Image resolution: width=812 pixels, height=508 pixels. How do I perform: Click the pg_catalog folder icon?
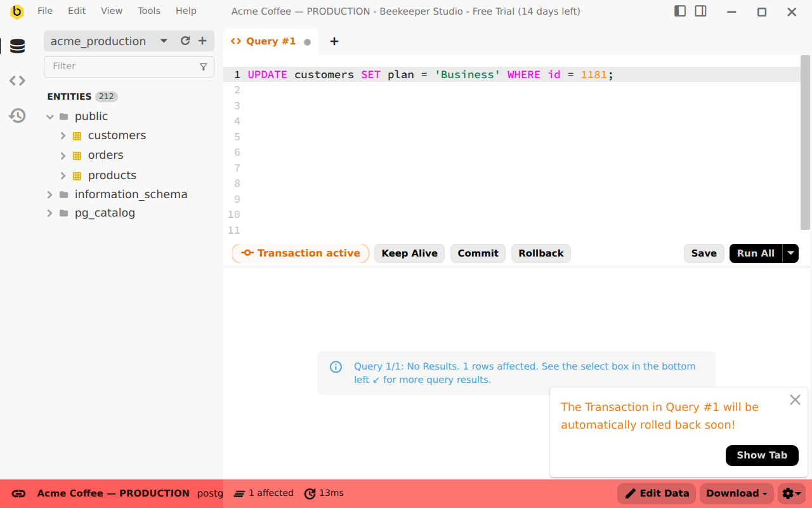[x=63, y=213]
